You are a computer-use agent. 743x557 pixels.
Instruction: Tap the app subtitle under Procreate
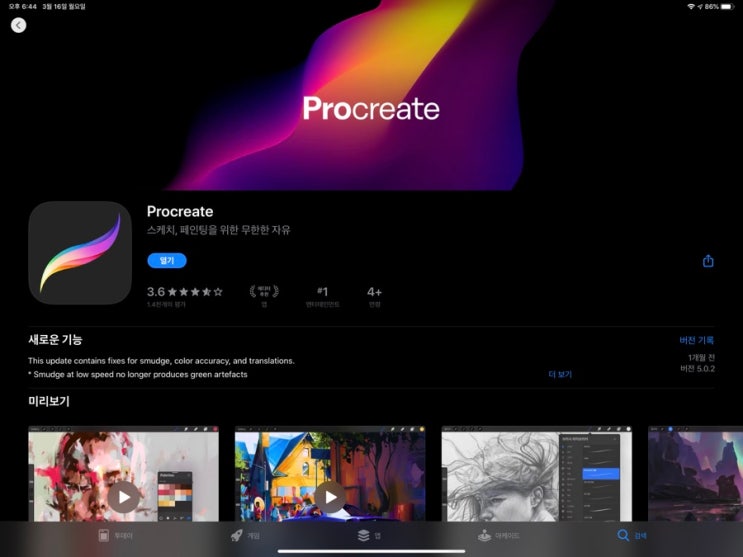click(218, 230)
